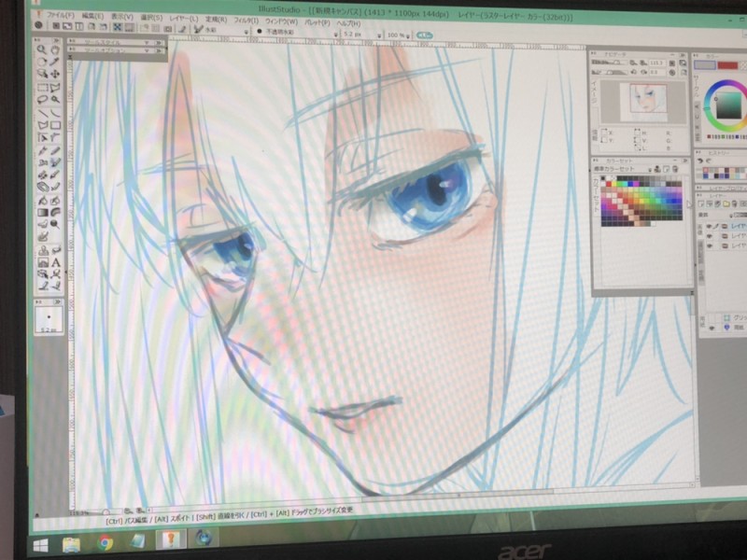Open the 選択(S) menu
747x560 pixels.
(151, 17)
